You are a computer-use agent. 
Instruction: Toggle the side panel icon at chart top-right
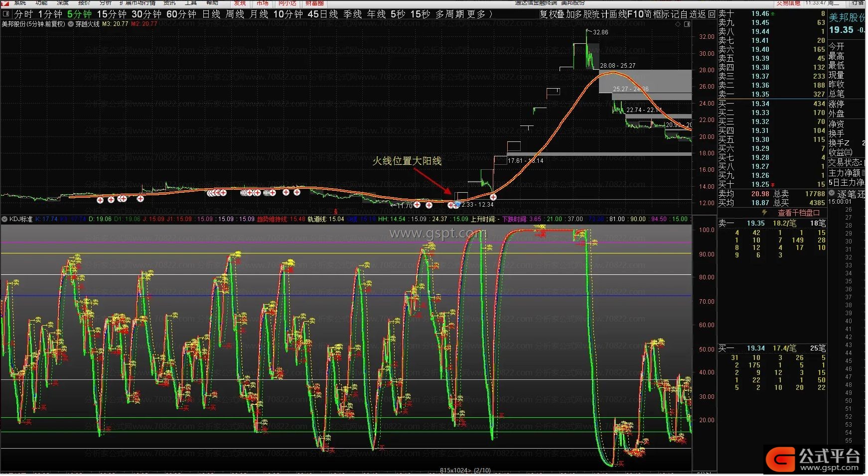tap(687, 24)
